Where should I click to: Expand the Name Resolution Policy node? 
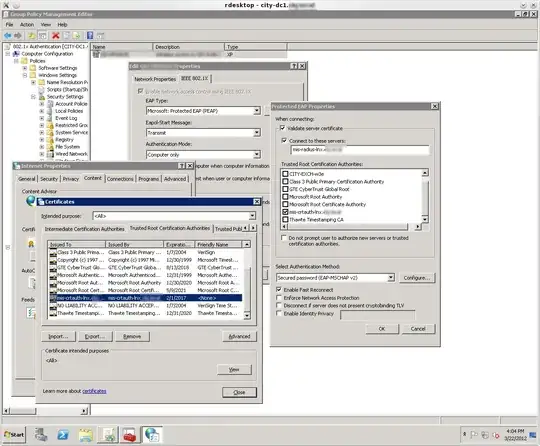[x=33, y=82]
